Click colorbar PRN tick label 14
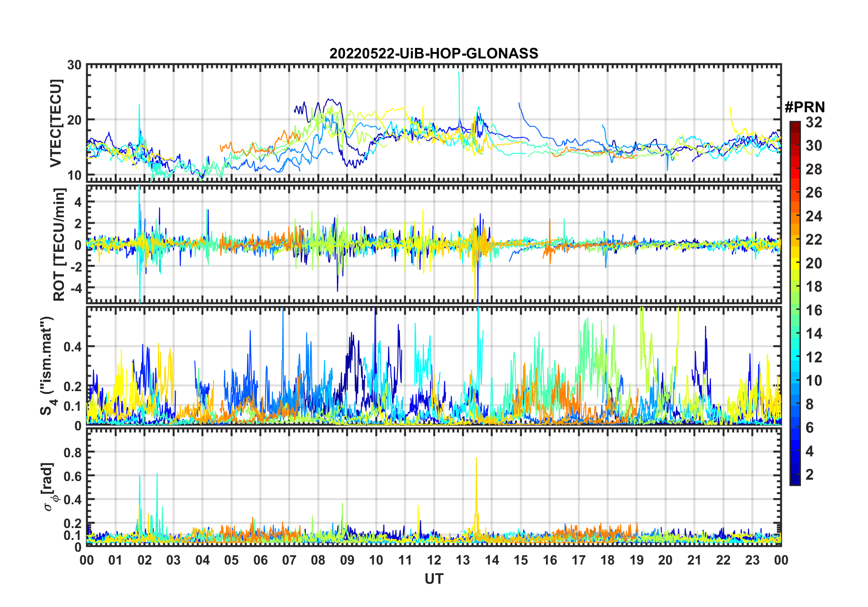This screenshot has width=868, height=607. pyautogui.click(x=814, y=334)
